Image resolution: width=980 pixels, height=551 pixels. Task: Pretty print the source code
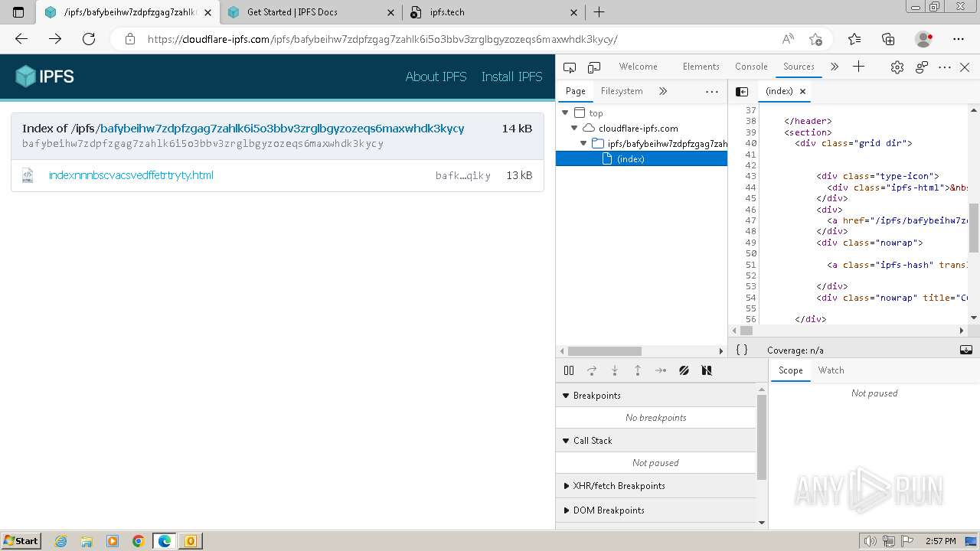[742, 350]
